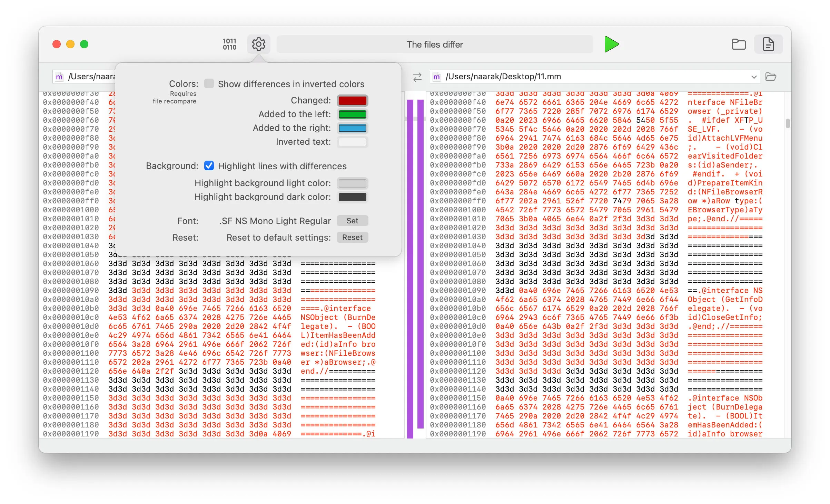Disable Highlight lines with differences
This screenshot has width=830, height=504.
point(209,166)
